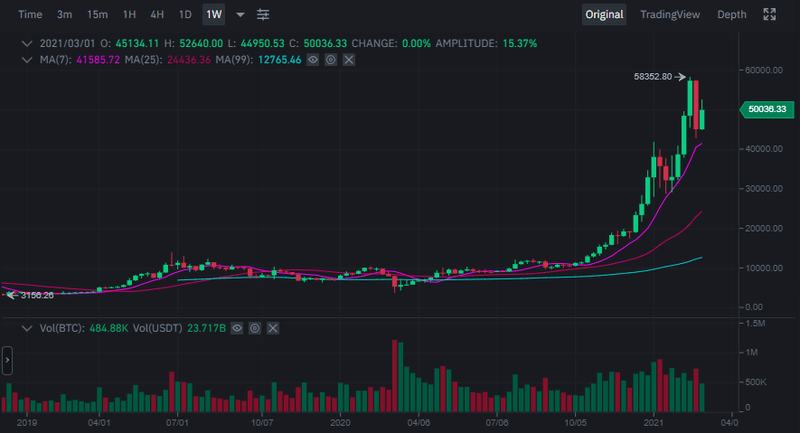The height and width of the screenshot is (433, 800).
Task: Select the 4H interval
Action: point(157,15)
